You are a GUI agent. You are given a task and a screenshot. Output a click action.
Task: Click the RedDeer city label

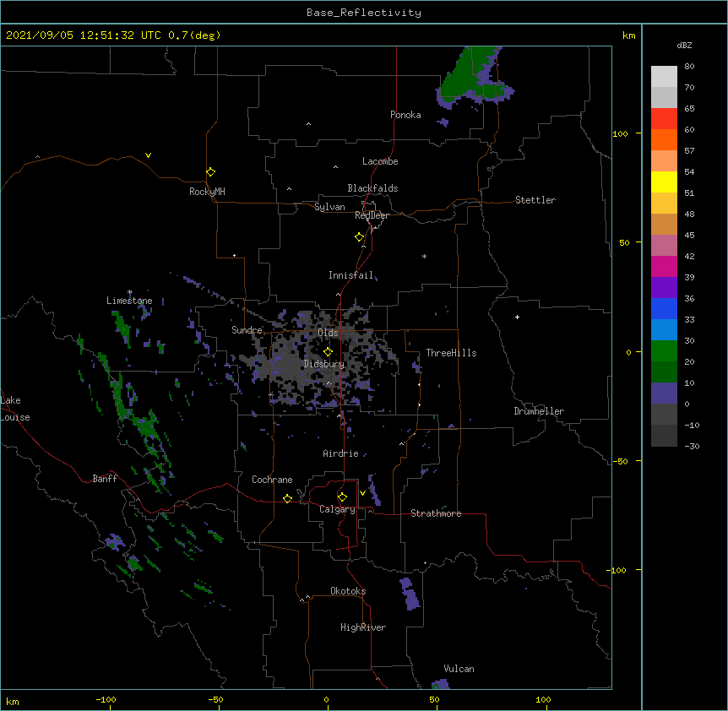(372, 215)
